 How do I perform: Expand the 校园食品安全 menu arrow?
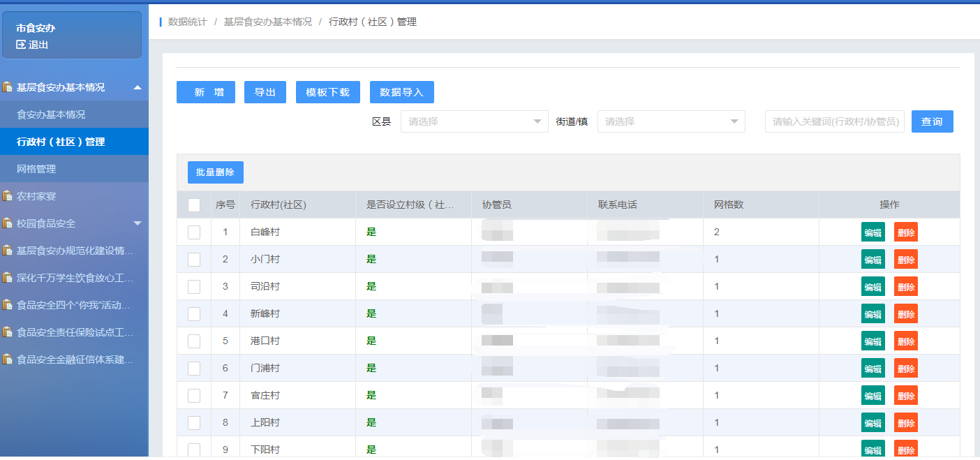point(138,223)
